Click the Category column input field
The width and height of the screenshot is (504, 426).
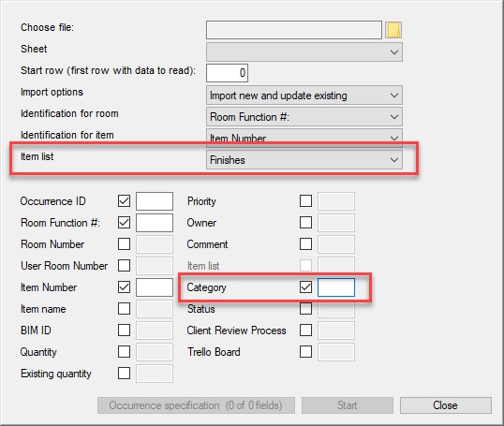pos(336,287)
